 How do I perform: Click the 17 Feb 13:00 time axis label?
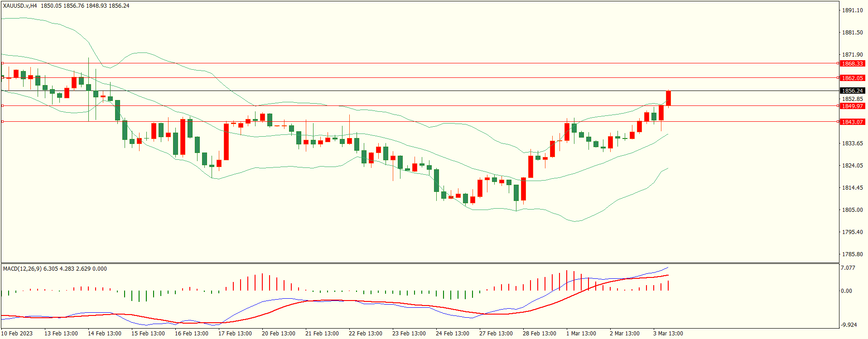[235, 334]
